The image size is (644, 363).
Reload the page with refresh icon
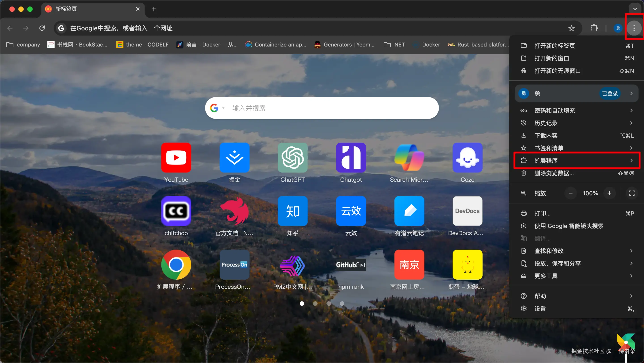click(42, 28)
